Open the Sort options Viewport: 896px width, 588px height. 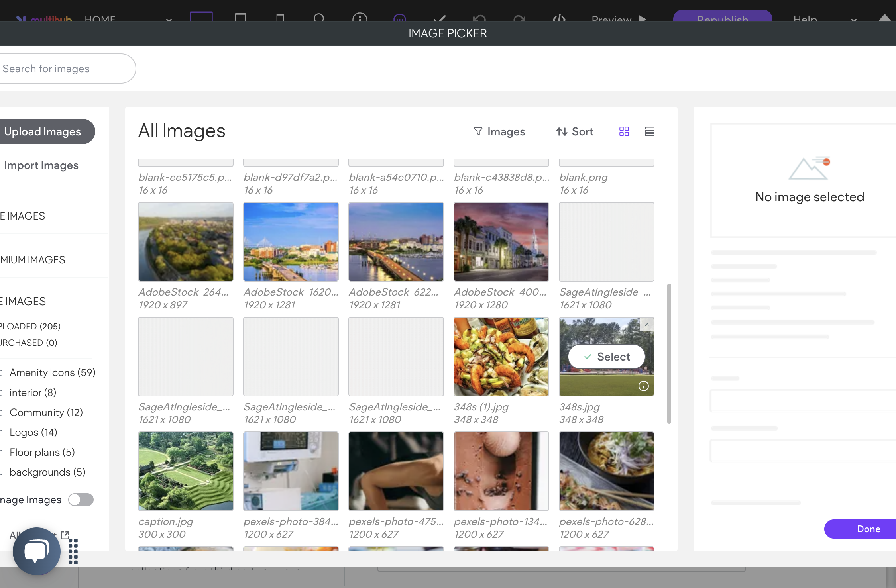point(574,131)
